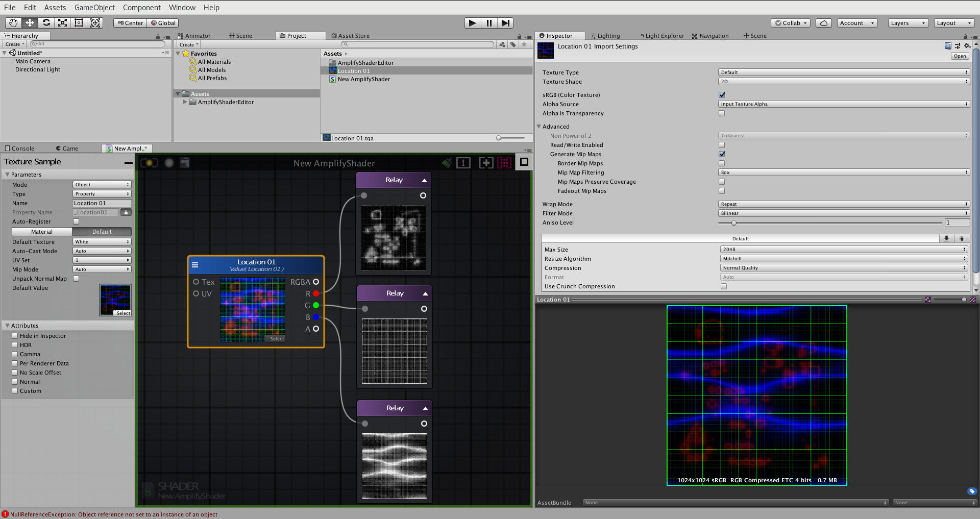The image size is (980, 519).
Task: Click the Open button in Inspector
Action: click(960, 56)
